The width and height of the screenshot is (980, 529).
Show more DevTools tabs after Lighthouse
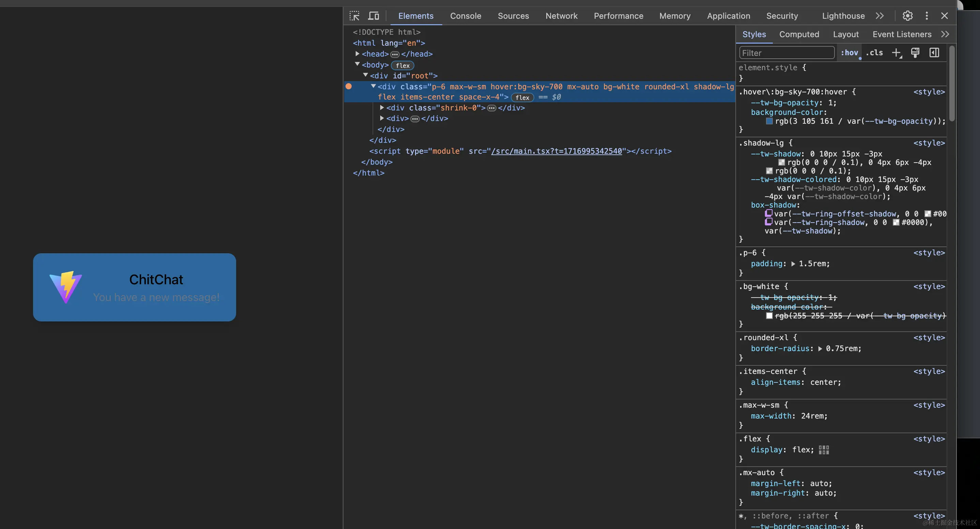point(879,16)
